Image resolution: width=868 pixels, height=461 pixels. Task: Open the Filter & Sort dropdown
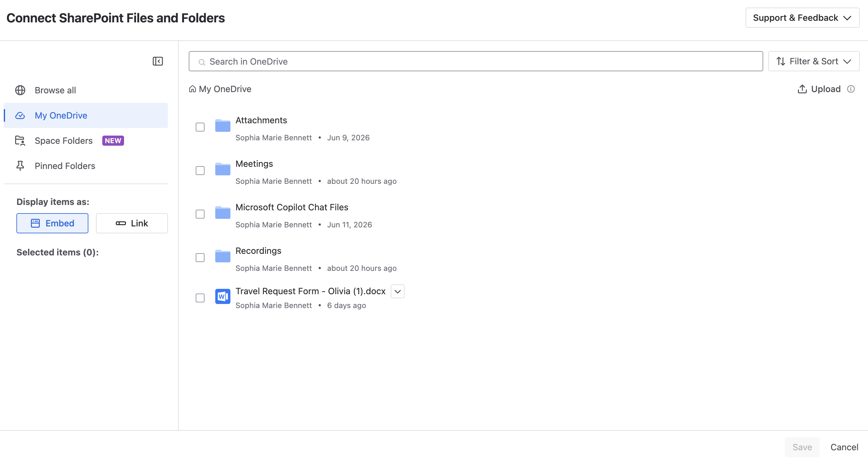coord(814,61)
